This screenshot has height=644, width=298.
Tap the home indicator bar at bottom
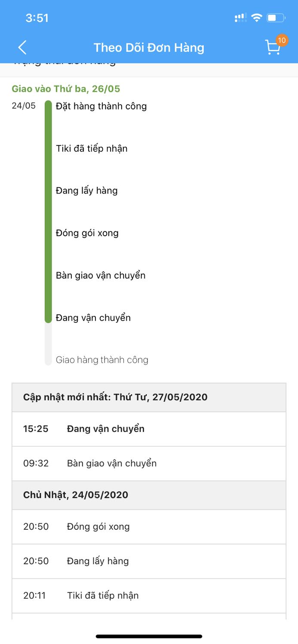[149, 636]
